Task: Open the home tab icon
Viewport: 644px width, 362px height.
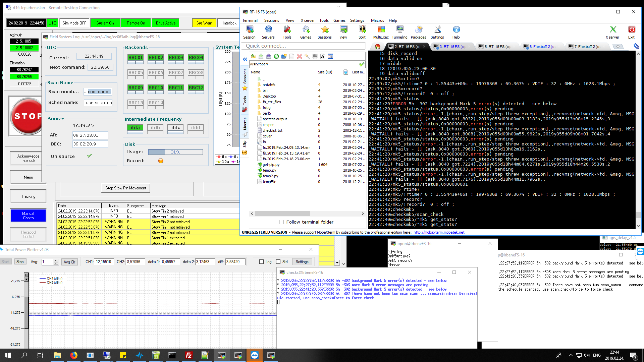Action: (x=378, y=47)
